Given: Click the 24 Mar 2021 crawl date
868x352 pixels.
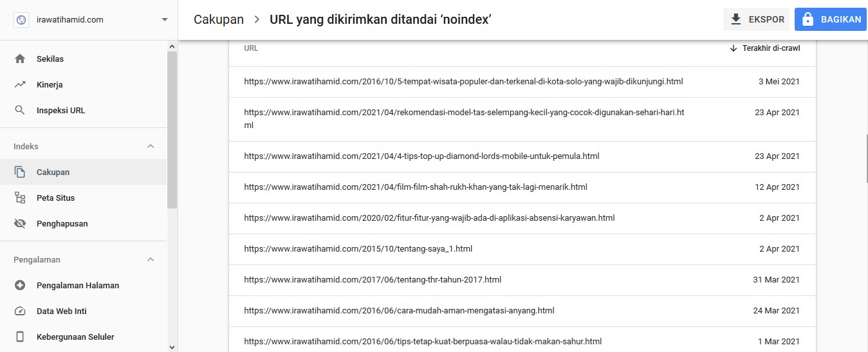Looking at the screenshot, I should point(777,311).
